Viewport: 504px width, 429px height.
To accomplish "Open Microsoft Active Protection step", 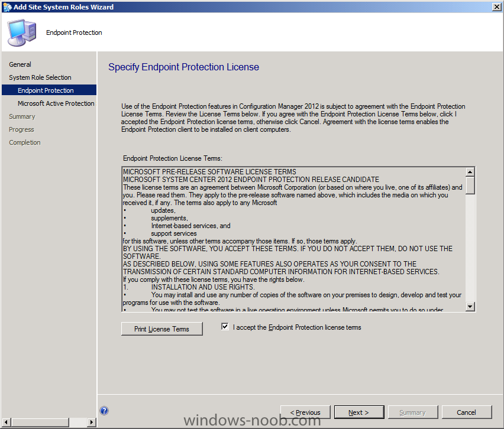I will [x=56, y=103].
